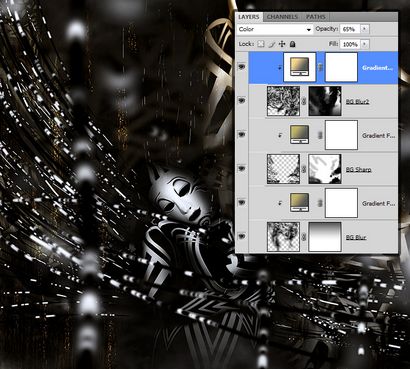Select the BG Sharp layer name
Screen dimensions: 410x369
click(x=358, y=169)
